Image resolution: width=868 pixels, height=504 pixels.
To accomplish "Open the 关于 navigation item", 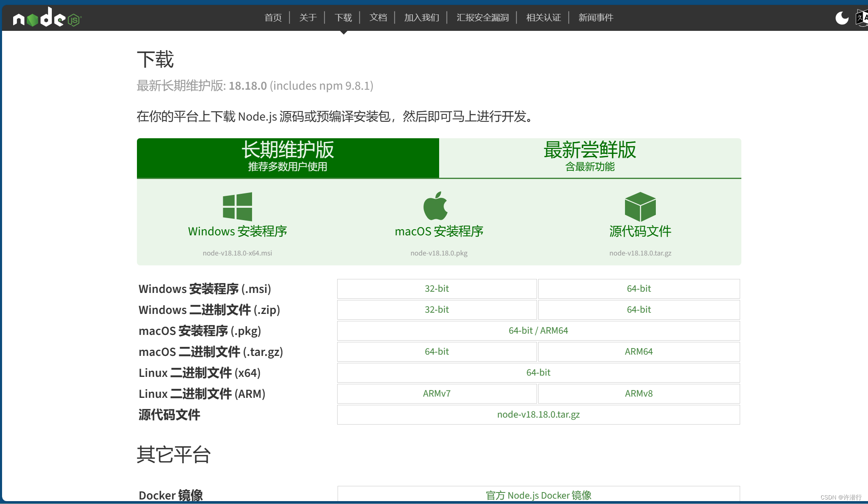I will (308, 18).
